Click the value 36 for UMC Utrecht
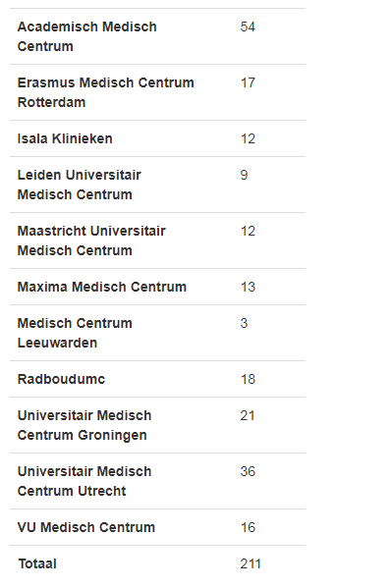391x588 pixels. click(x=248, y=471)
